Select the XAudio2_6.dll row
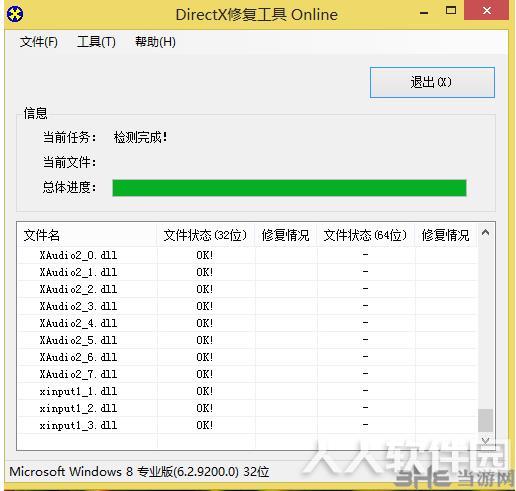 tap(248, 357)
